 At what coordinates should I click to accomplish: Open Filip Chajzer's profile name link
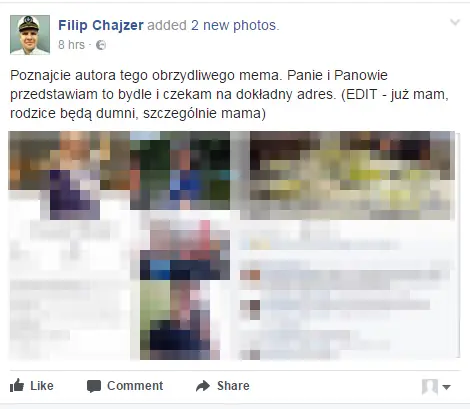(101, 25)
